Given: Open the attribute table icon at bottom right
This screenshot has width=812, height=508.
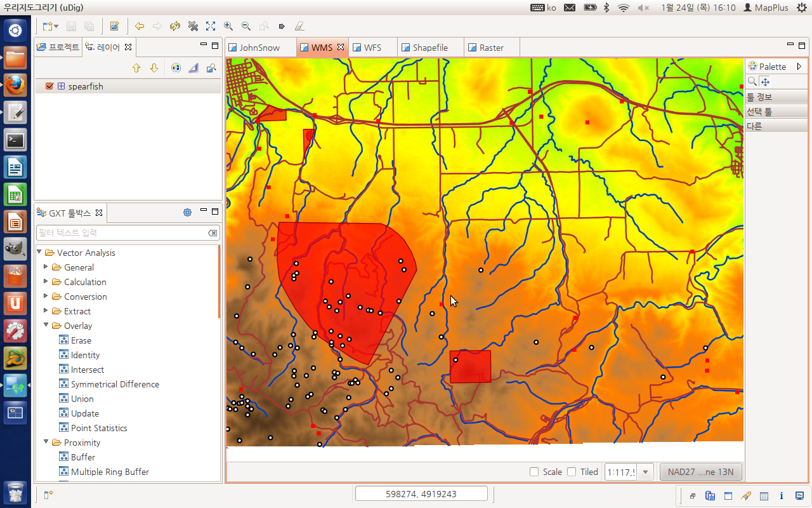Looking at the screenshot, I should pos(764,496).
